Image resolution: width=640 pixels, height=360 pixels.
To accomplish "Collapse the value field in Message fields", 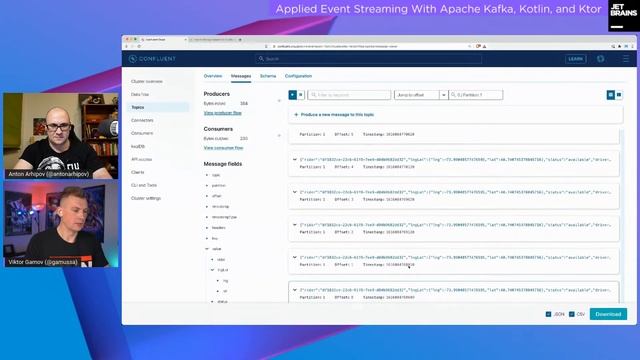I will [x=207, y=249].
